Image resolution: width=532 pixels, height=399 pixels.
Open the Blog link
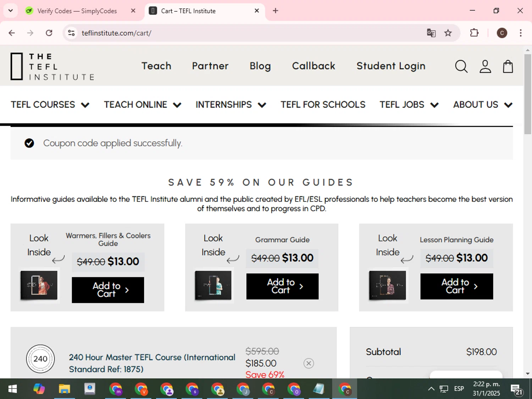(x=260, y=66)
